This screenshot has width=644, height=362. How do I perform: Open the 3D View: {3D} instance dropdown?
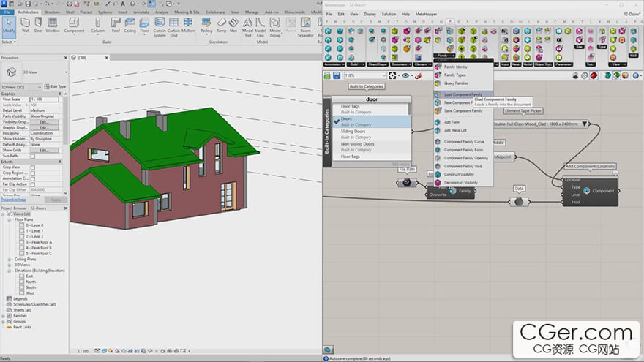pos(40,87)
